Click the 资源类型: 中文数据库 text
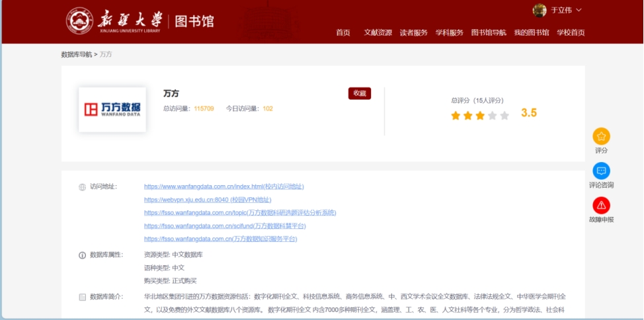This screenshot has width=644, height=320. 173,255
